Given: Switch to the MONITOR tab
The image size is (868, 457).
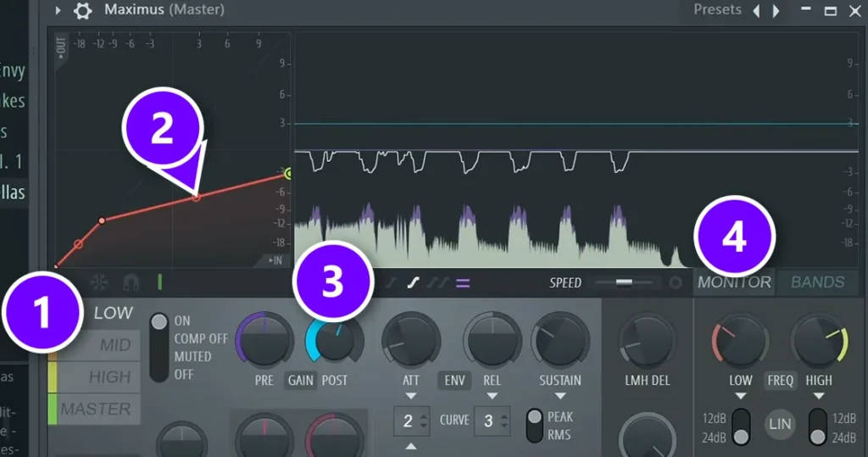Looking at the screenshot, I should tap(734, 282).
